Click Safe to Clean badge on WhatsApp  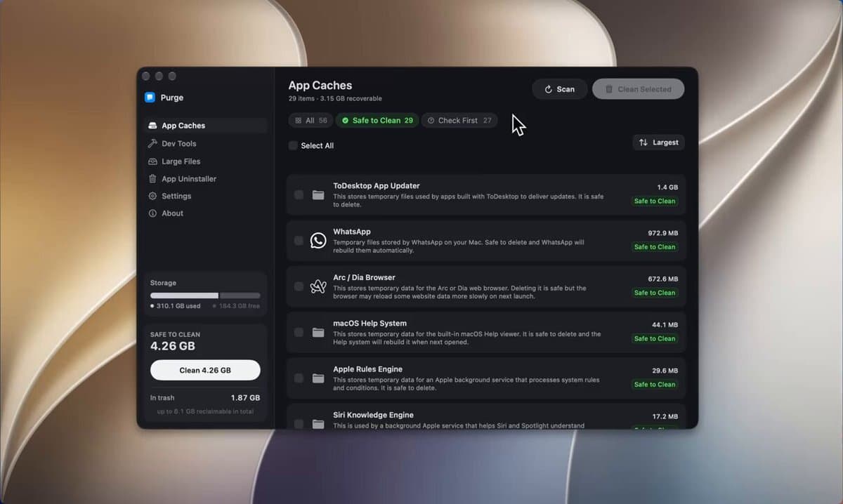tap(655, 247)
